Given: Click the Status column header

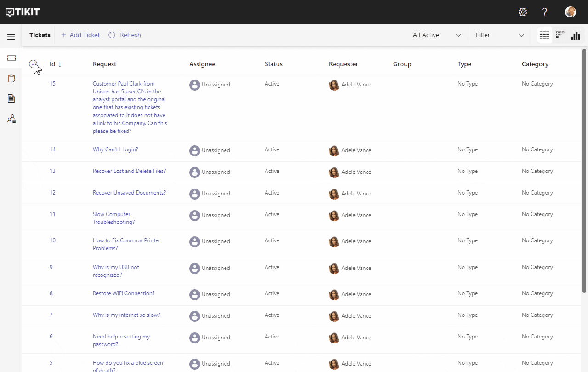Looking at the screenshot, I should point(273,64).
